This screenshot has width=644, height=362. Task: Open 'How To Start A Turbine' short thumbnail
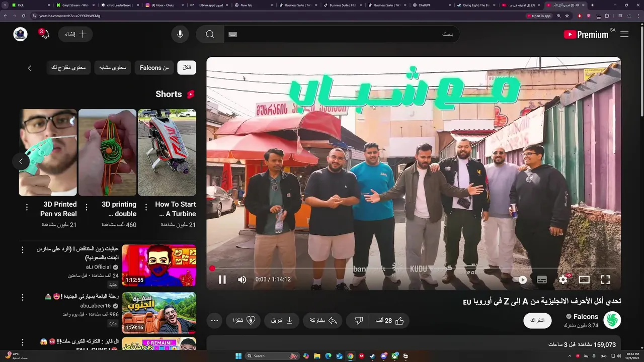click(x=167, y=152)
